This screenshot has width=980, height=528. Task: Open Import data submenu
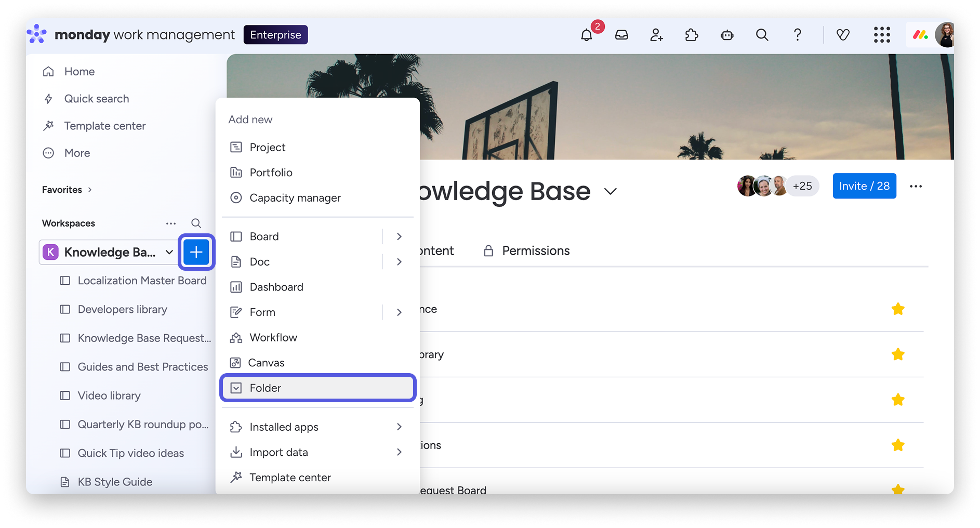(x=317, y=452)
